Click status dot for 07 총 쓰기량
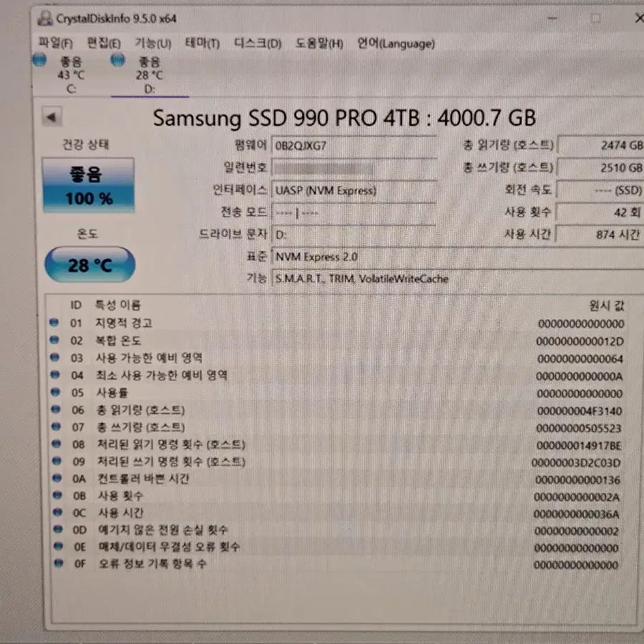The image size is (644, 644). [x=57, y=426]
